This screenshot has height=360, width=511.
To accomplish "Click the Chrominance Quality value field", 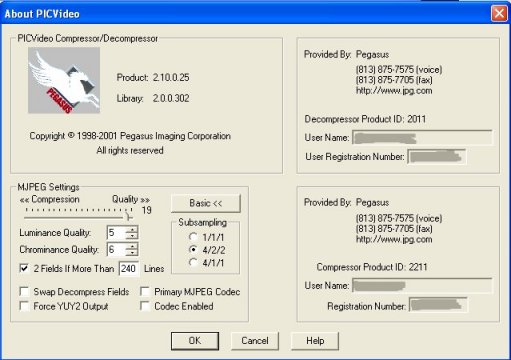I will pyautogui.click(x=116, y=249).
